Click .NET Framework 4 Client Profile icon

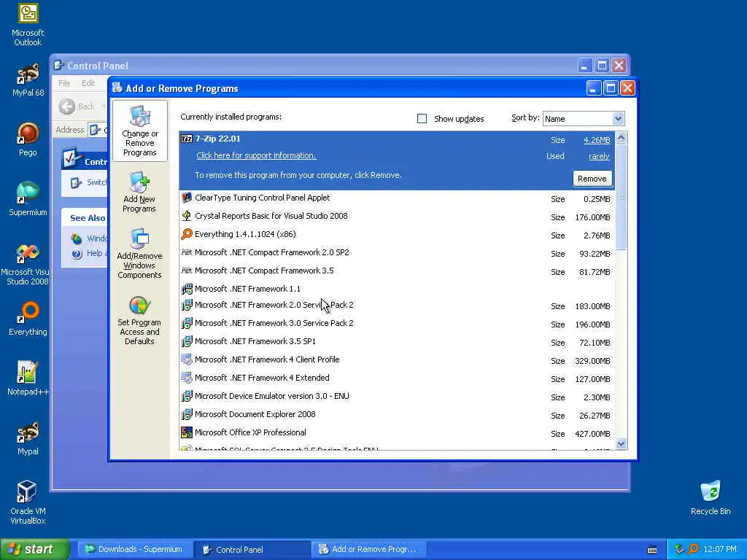(187, 359)
